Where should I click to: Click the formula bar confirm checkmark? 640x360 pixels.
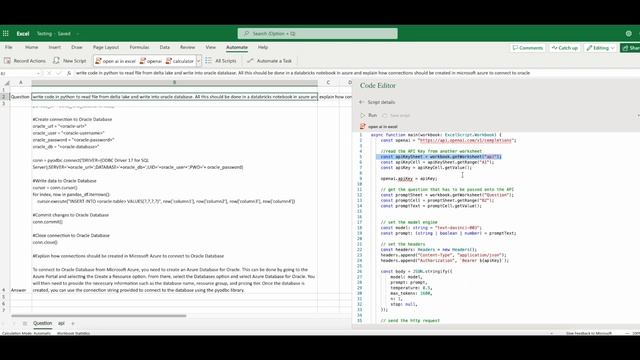(58, 73)
